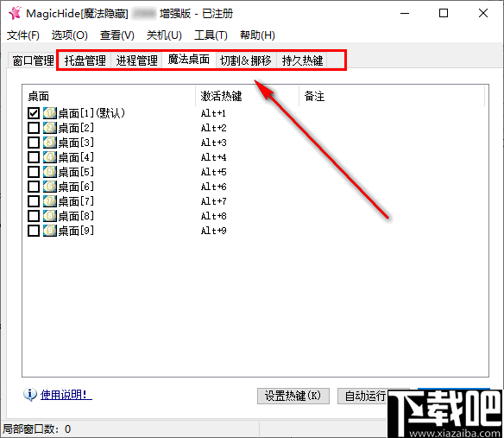Open the 关机(U) menu
Screen dimensions: 504x438
point(164,35)
